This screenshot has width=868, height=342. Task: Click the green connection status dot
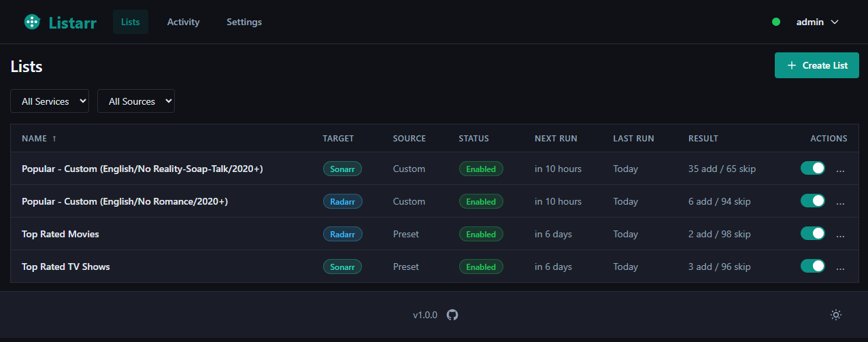pos(776,22)
